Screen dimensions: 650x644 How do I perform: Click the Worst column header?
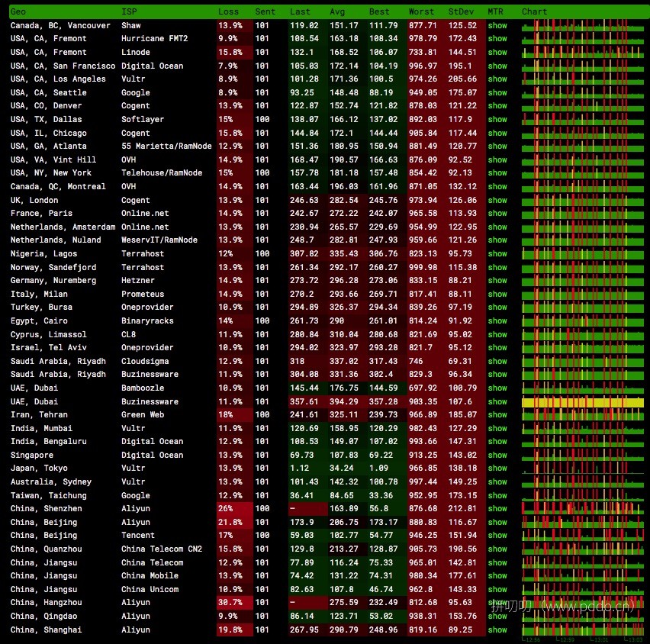[421, 11]
